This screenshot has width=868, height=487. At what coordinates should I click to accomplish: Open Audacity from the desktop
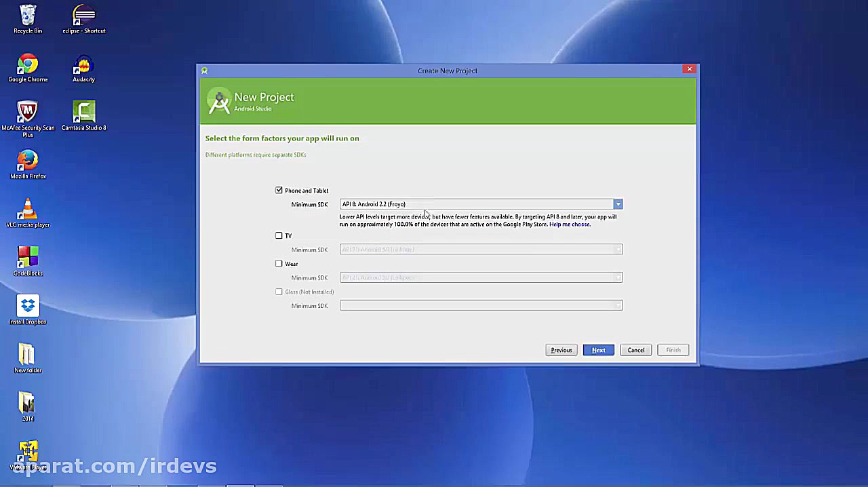click(83, 64)
